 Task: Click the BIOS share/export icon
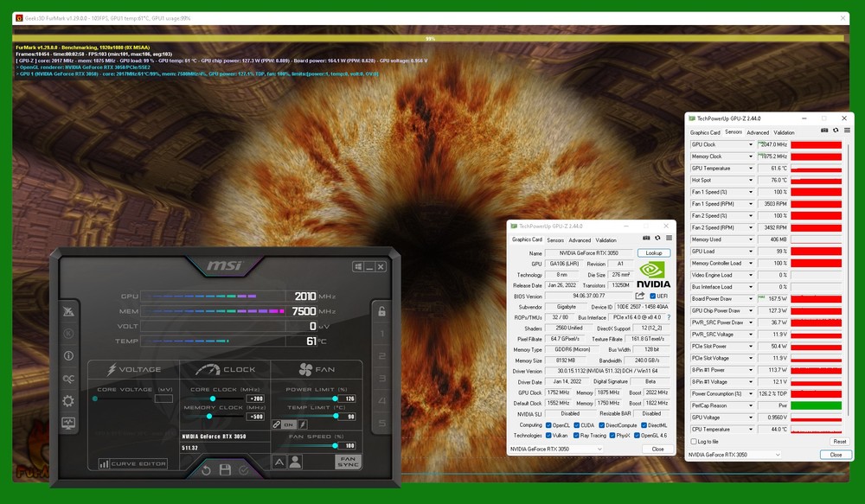tap(639, 297)
